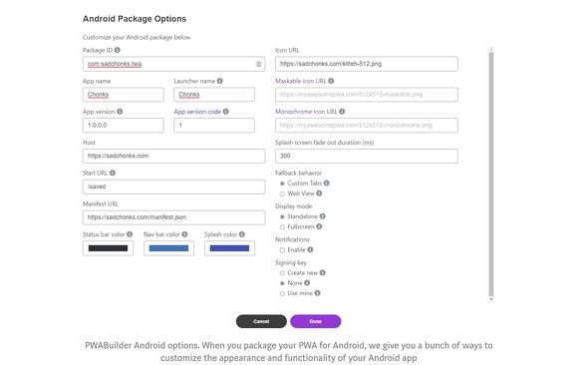The height and width of the screenshot is (365, 588).
Task: Click info icon next to Launcher name
Action: coord(220,81)
